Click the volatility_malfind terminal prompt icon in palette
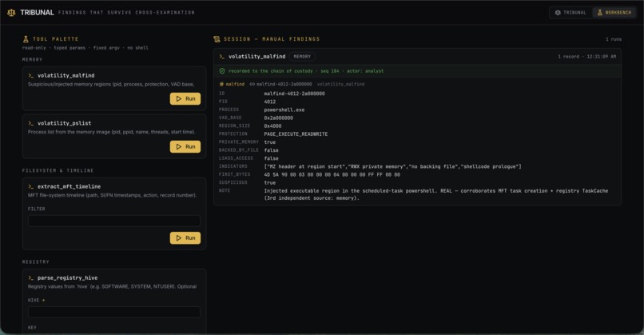 [31, 76]
